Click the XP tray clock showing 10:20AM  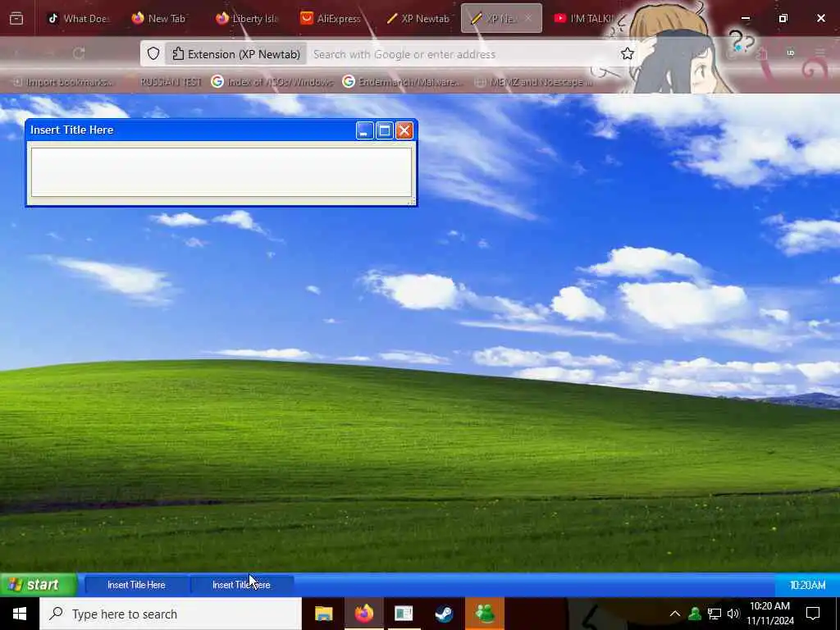[x=807, y=585]
